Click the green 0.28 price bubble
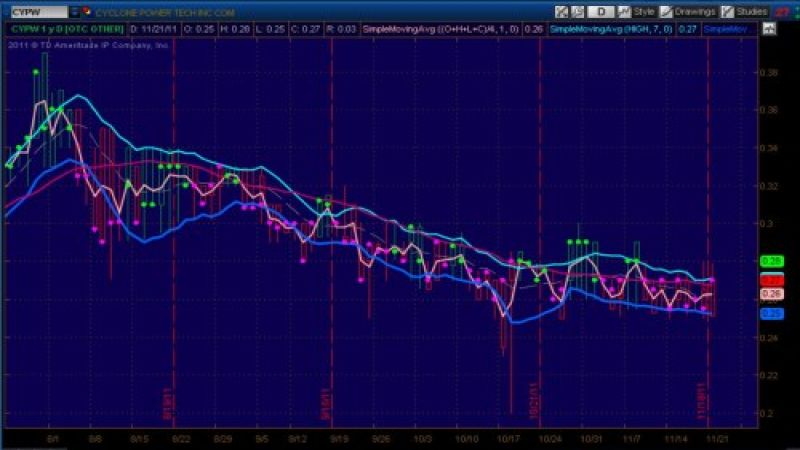Screen dimensions: 800x450 coord(772,261)
